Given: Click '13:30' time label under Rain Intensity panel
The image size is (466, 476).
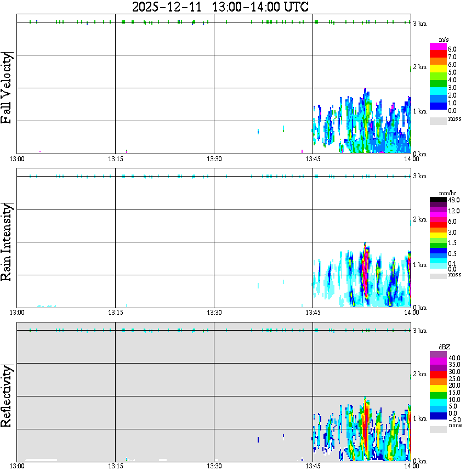Looking at the screenshot, I should point(214,313).
